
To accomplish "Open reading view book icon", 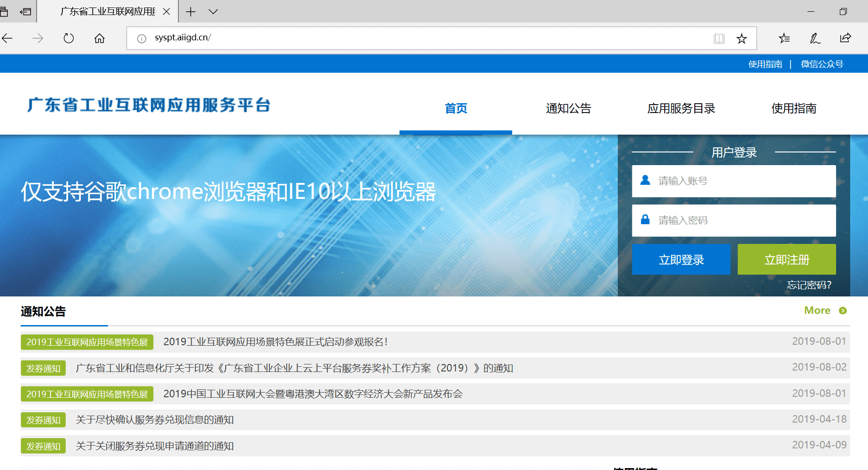I will (x=719, y=38).
